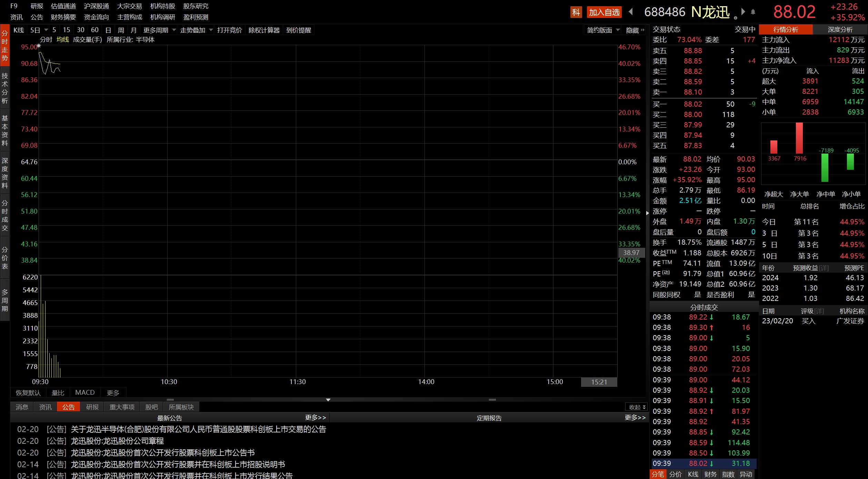The width and height of the screenshot is (868, 479).
Task: Toggle the MACD indicator
Action: (85, 393)
